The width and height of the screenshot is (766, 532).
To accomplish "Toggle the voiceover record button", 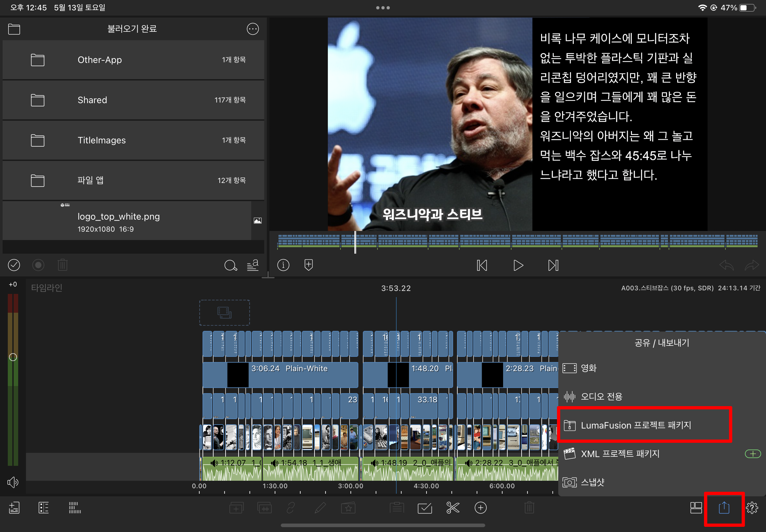I will (x=38, y=265).
